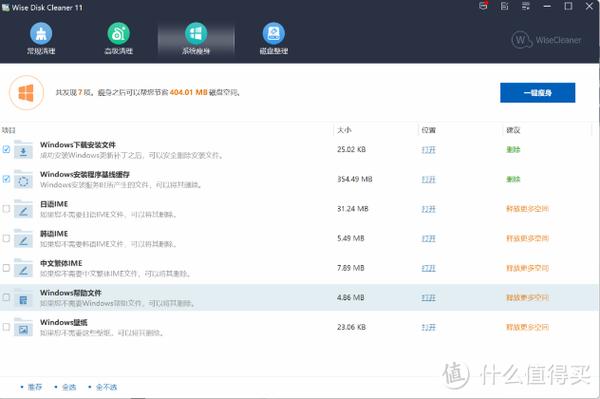Image resolution: width=600 pixels, height=399 pixels.
Task: Check the Windows壁纸 checkbox
Action: pyautogui.click(x=6, y=327)
